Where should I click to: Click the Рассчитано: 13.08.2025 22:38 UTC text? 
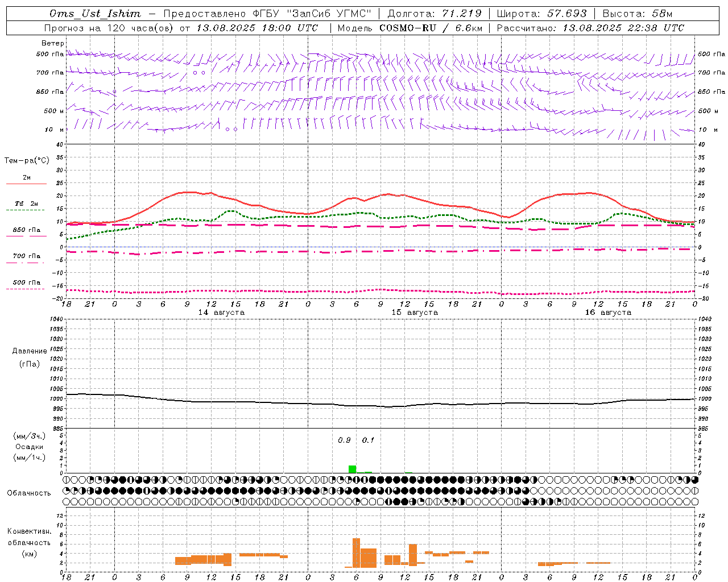click(590, 28)
